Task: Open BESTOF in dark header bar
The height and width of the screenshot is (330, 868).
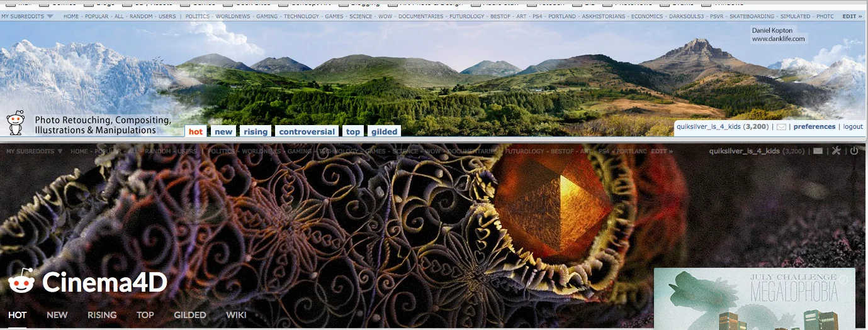Action: click(561, 151)
